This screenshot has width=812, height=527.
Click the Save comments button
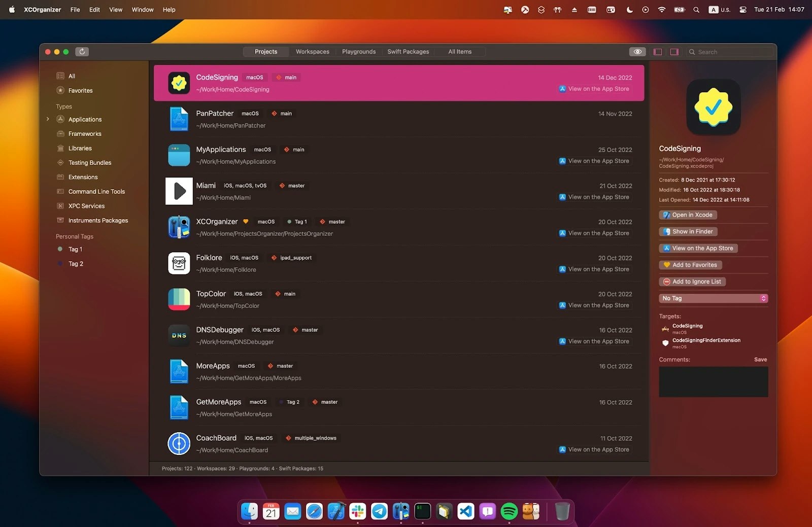coord(760,360)
